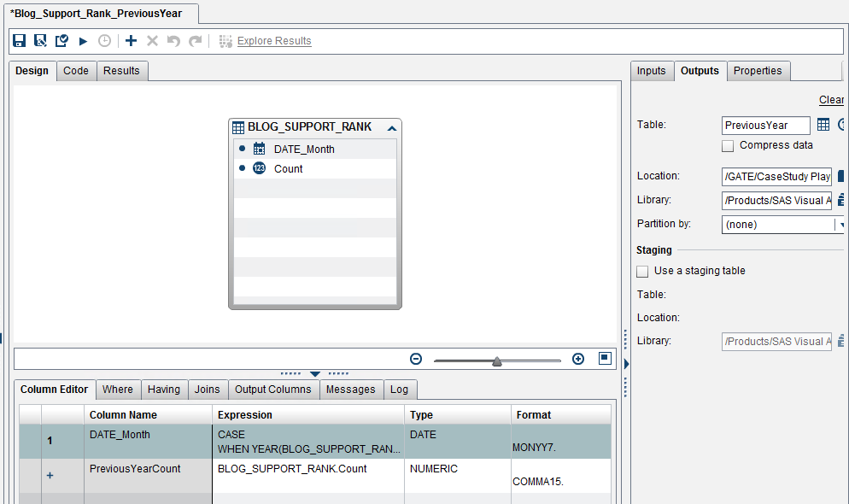This screenshot has height=504, width=849.
Task: Click browse table grid icon
Action: coord(823,125)
